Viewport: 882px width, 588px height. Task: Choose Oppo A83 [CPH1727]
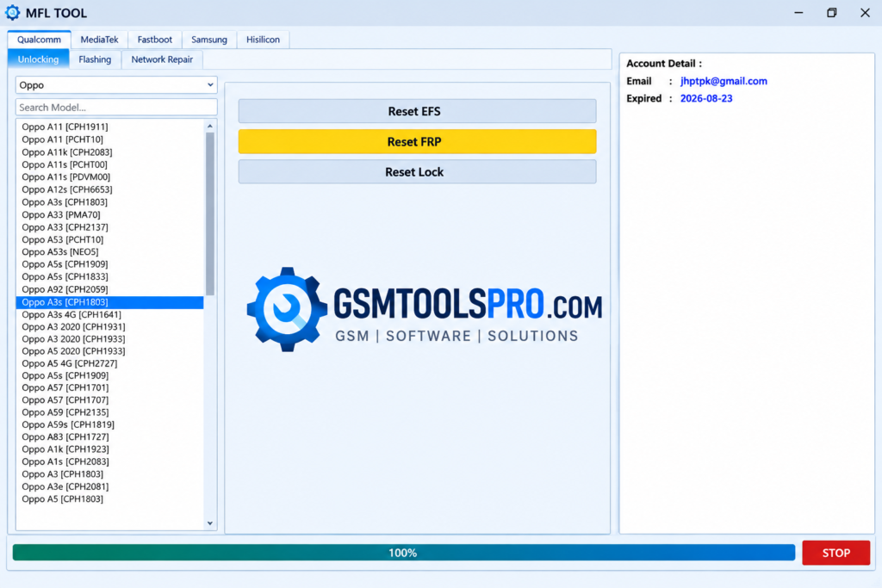(x=109, y=436)
